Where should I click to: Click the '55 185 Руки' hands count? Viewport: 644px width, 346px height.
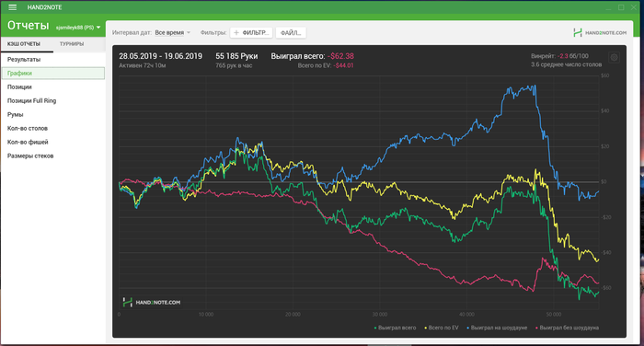pos(236,56)
